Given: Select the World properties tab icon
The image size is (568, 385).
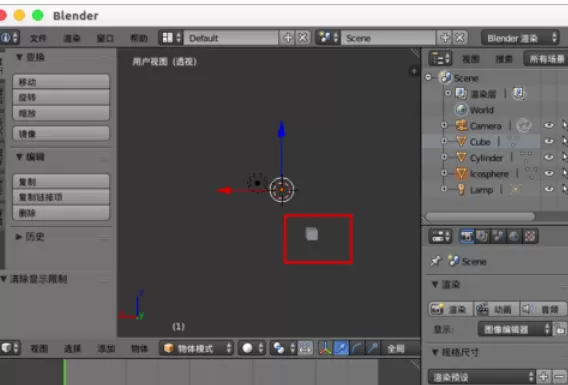Looking at the screenshot, I should [x=514, y=236].
